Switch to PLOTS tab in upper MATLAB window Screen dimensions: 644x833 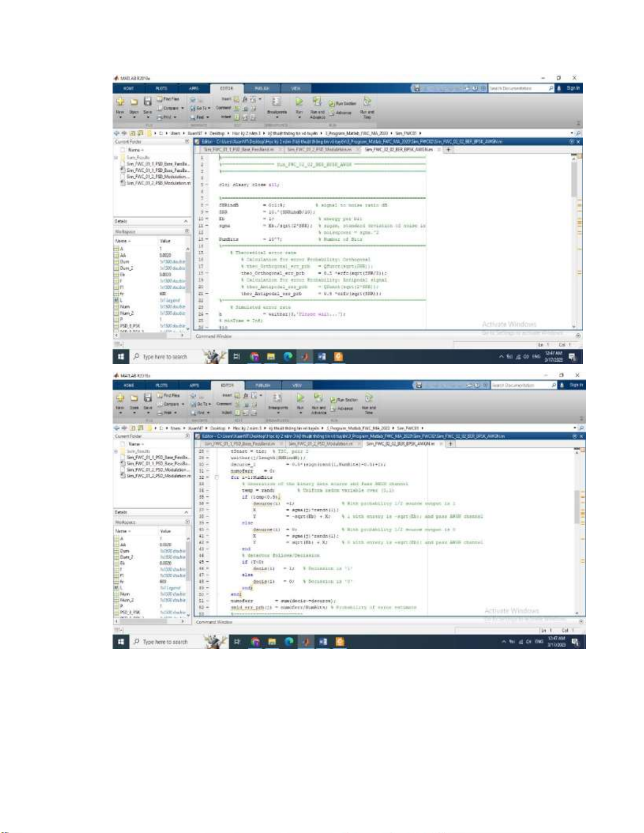161,88
